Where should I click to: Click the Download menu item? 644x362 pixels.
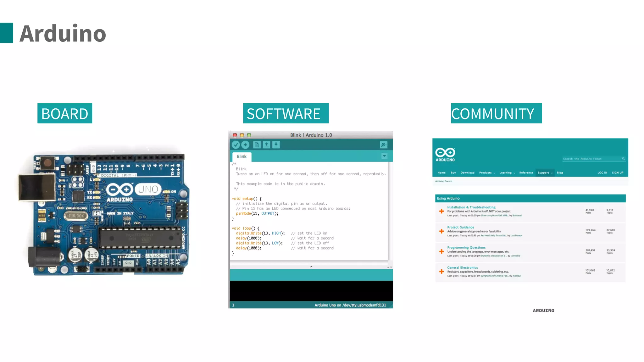467,173
